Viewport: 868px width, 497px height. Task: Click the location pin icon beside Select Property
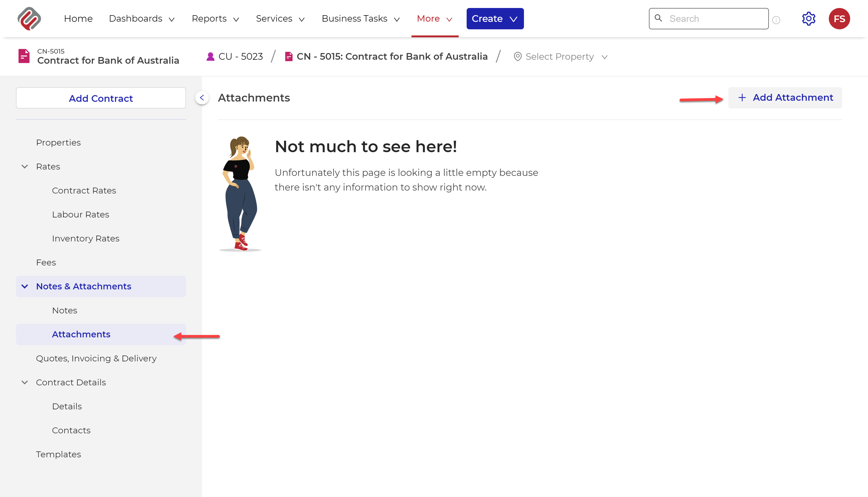[518, 57]
